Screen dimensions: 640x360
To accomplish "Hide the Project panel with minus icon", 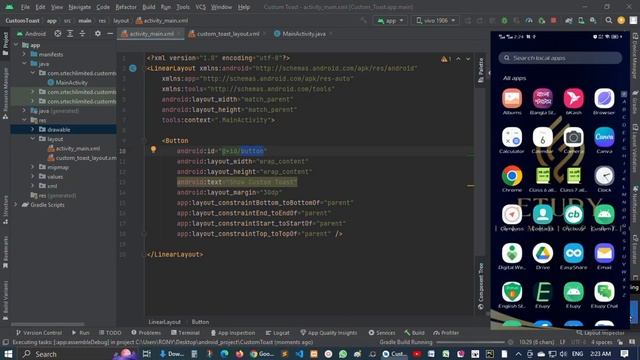I will pyautogui.click(x=110, y=33).
